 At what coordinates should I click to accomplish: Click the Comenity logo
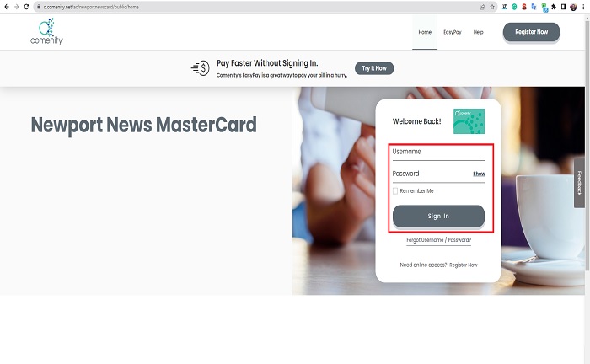[x=46, y=31]
